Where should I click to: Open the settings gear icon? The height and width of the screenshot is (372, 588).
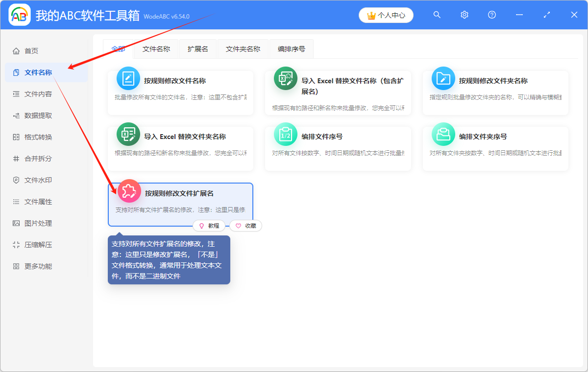point(464,15)
